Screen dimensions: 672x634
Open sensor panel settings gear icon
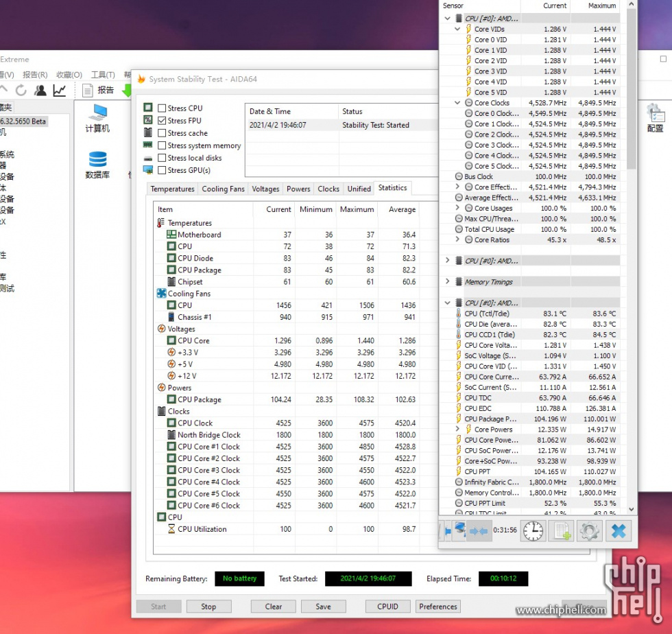pos(590,530)
